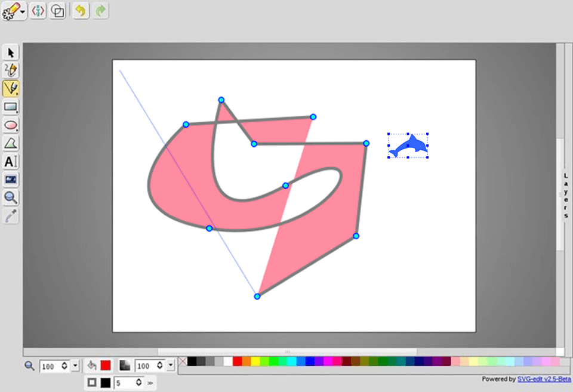This screenshot has width=573, height=392.
Task: Pick the Eyedropper tool
Action: pos(10,216)
